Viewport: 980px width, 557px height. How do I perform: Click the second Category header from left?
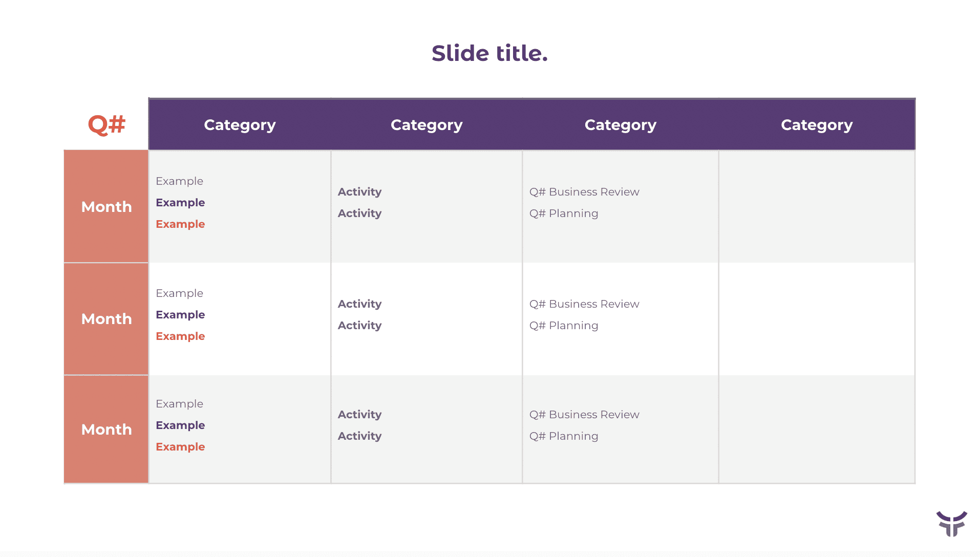point(427,125)
